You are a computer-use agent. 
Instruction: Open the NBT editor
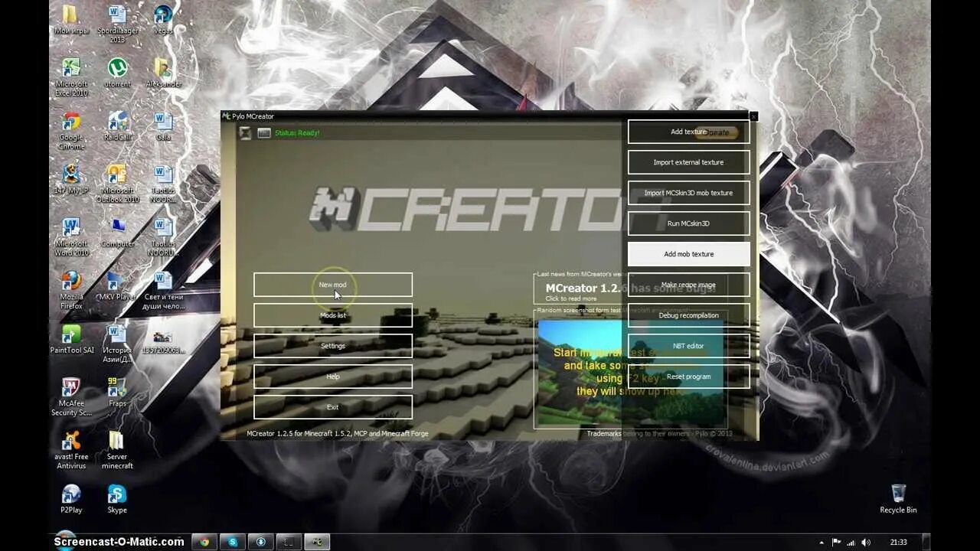coord(688,346)
